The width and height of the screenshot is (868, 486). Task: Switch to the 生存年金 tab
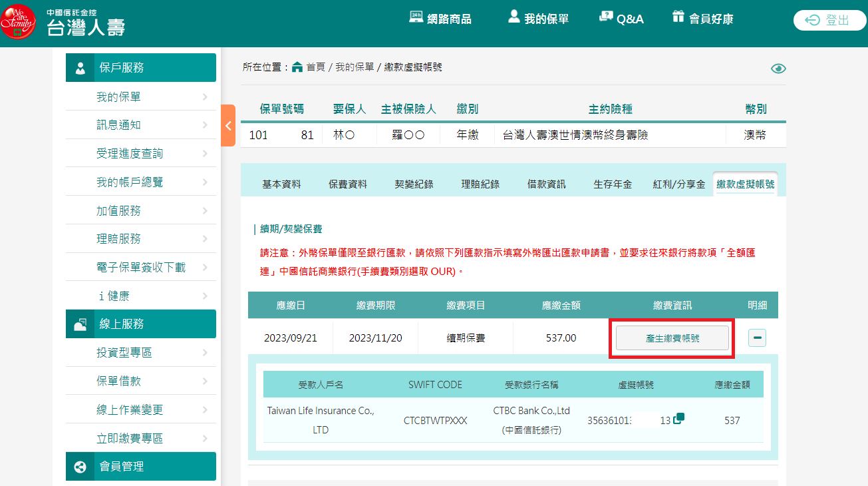(613, 184)
